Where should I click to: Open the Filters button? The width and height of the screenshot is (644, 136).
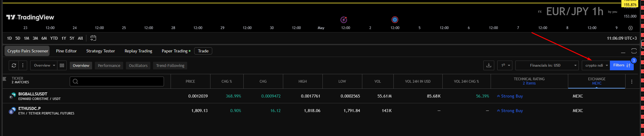622,65
